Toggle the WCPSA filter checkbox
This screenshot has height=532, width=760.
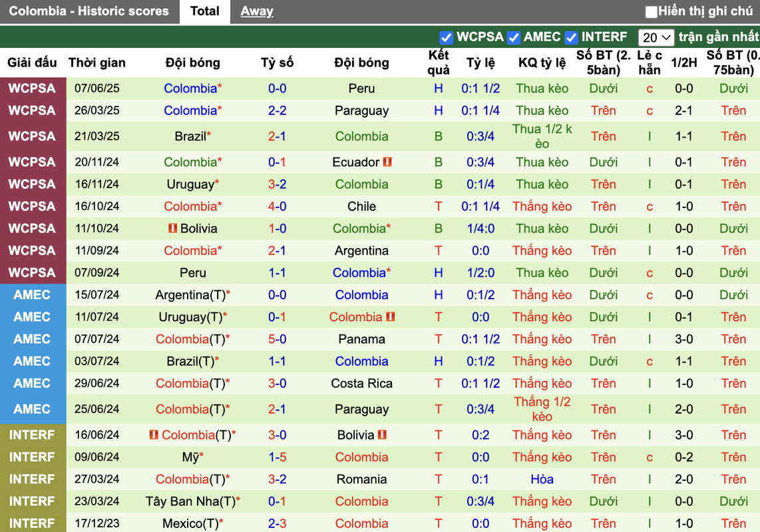(446, 37)
